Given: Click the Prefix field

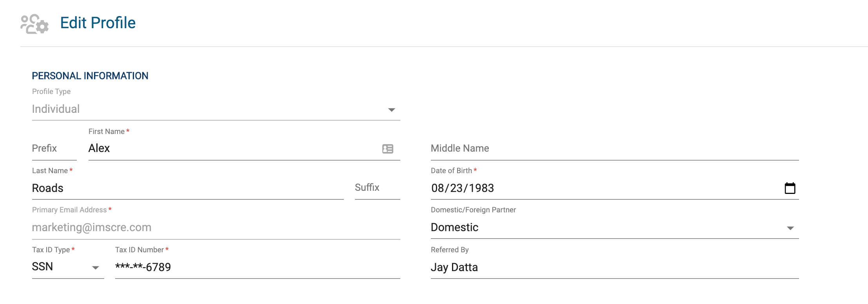Looking at the screenshot, I should point(54,149).
